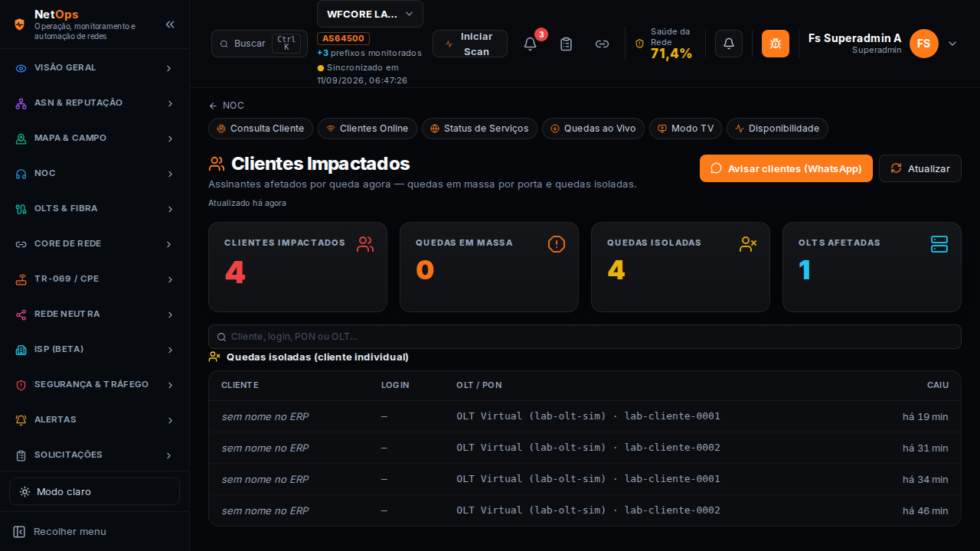Viewport: 980px width, 551px height.
Task: Expand the Rede Neutra sidebar section
Action: [94, 315]
